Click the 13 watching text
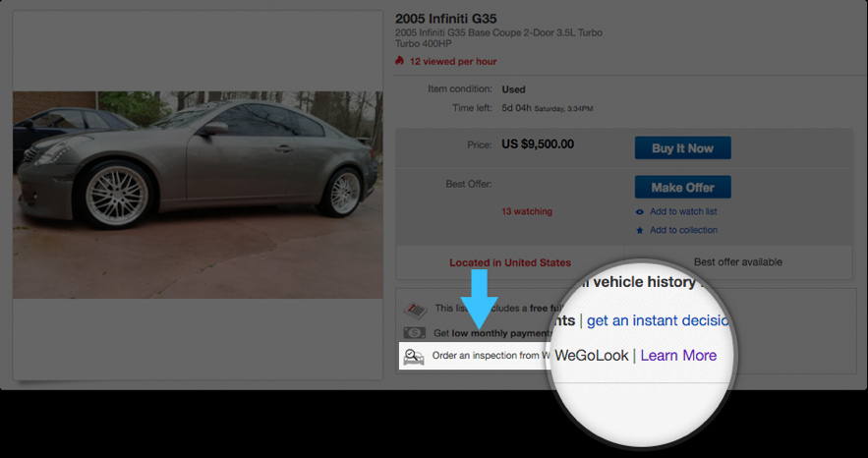 click(527, 211)
